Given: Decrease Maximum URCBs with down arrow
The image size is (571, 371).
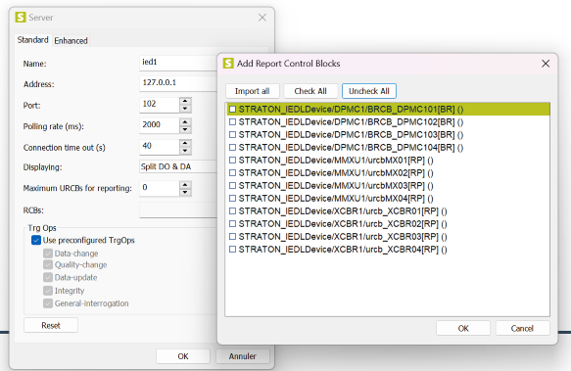Looking at the screenshot, I should tap(185, 192).
